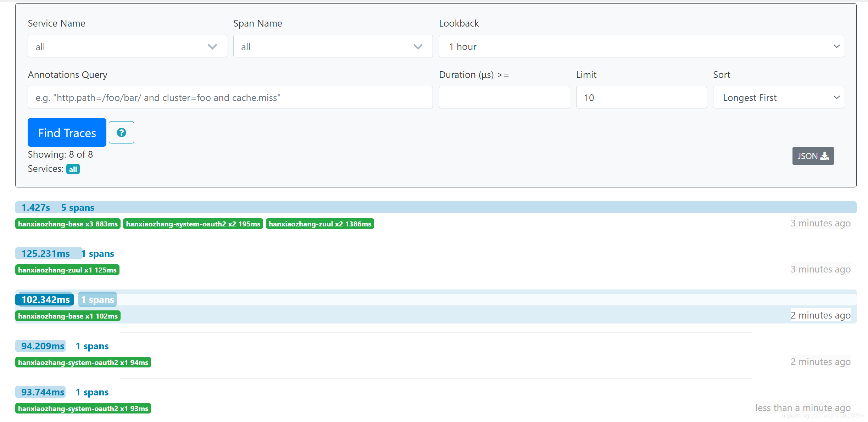Click inside the Annotations Query field

click(230, 97)
